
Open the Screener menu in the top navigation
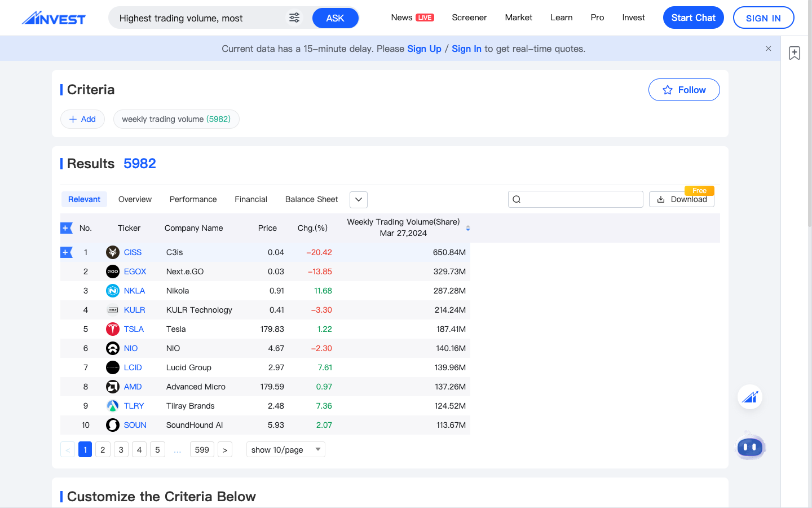[469, 17]
